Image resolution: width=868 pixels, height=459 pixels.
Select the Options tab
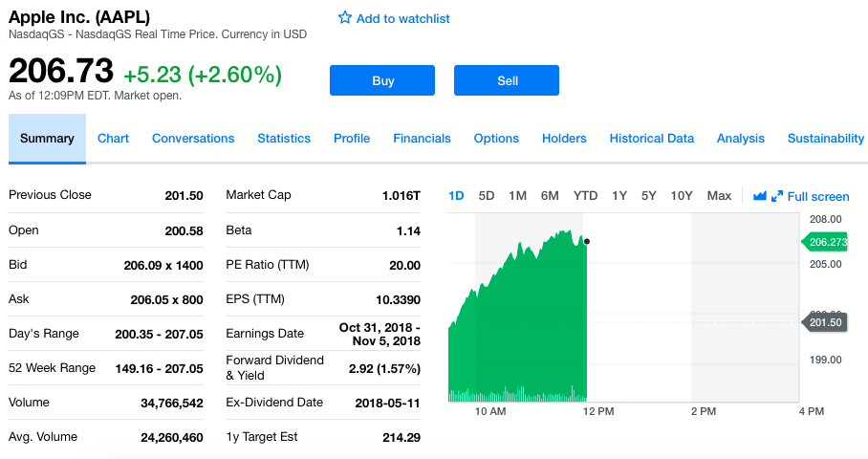[x=496, y=139]
